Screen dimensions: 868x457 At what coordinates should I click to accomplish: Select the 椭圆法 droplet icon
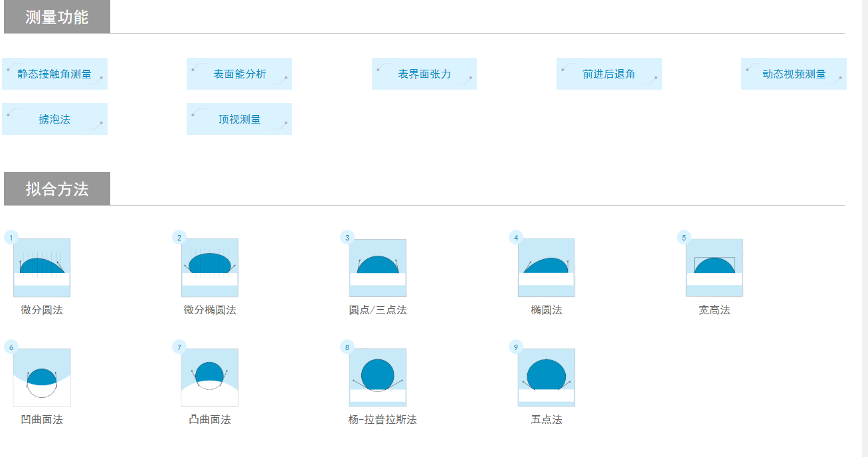pyautogui.click(x=547, y=268)
